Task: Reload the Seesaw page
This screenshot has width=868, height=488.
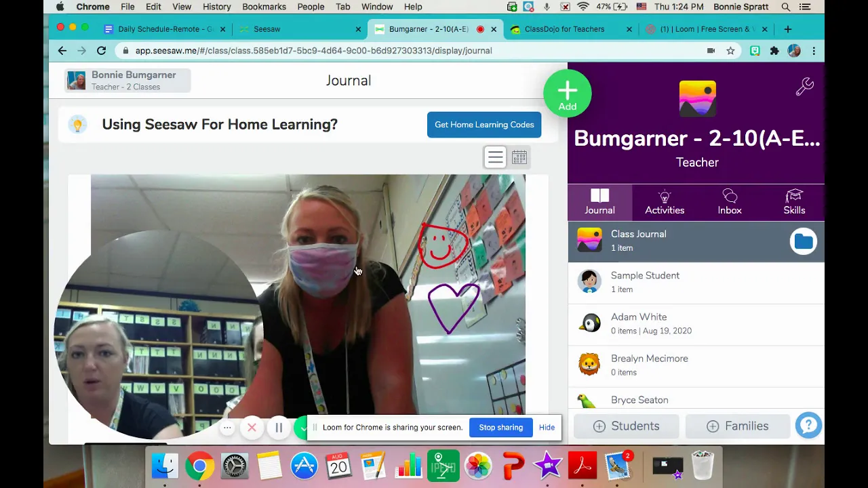Action: pyautogui.click(x=101, y=51)
